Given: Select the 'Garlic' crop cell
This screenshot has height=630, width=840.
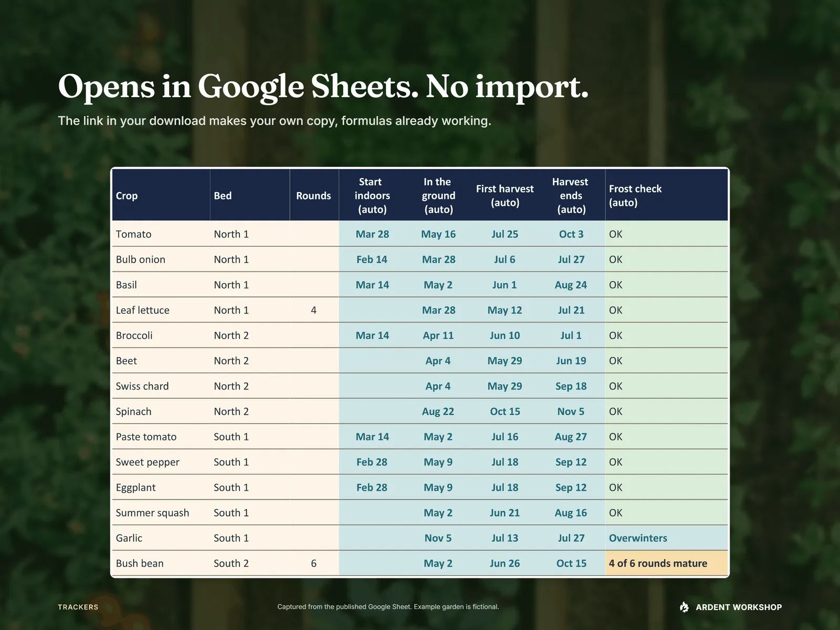Looking at the screenshot, I should 161,538.
